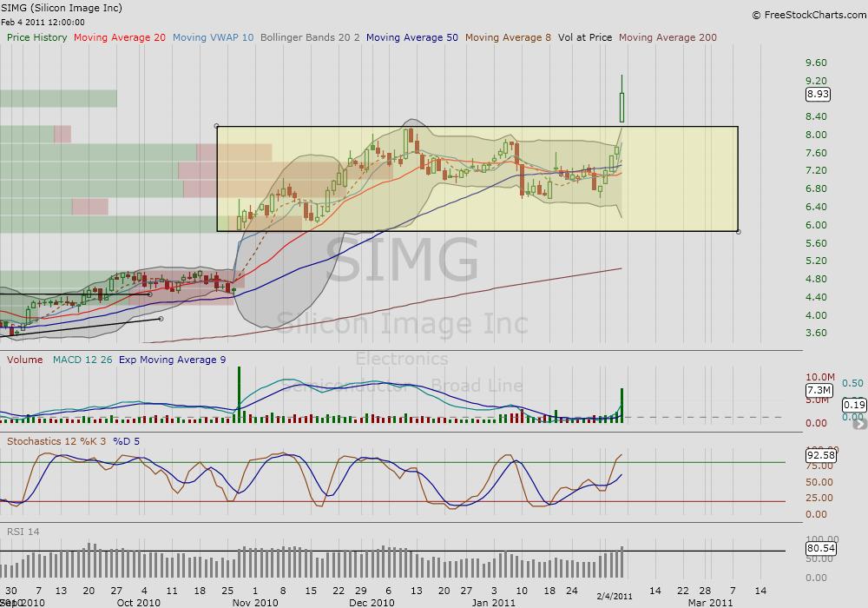Click the 3.60 price axis label

816,333
